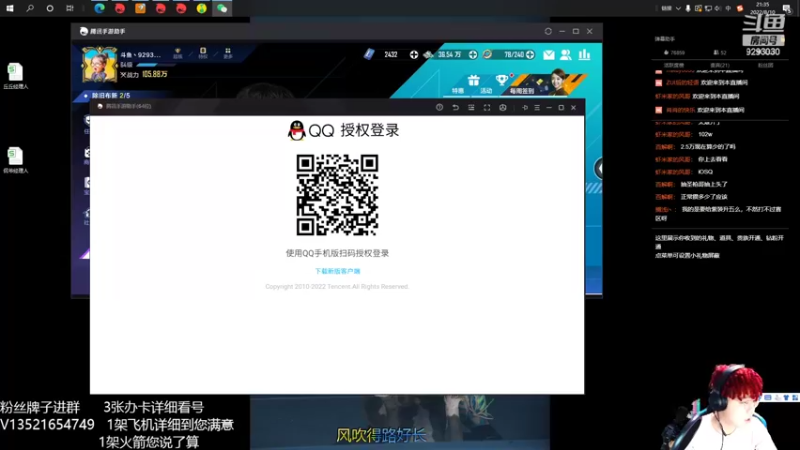Viewport: 800px width, 450px height.
Task: Open the 特权 icon beside player name
Action: [203, 53]
